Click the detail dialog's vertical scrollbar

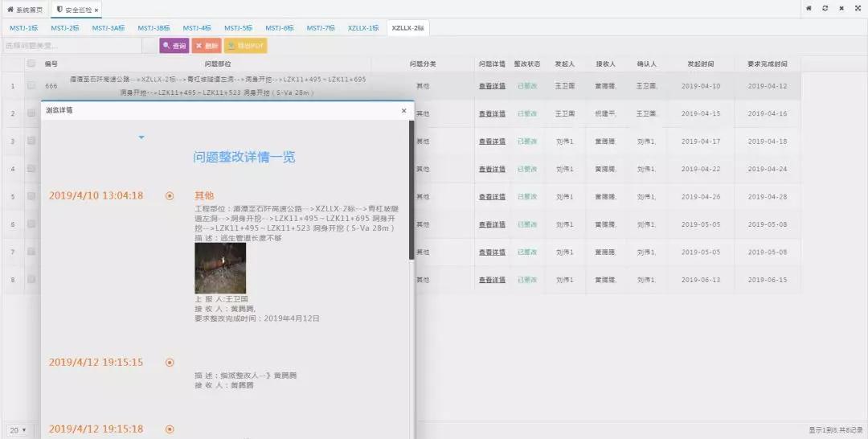(411, 190)
